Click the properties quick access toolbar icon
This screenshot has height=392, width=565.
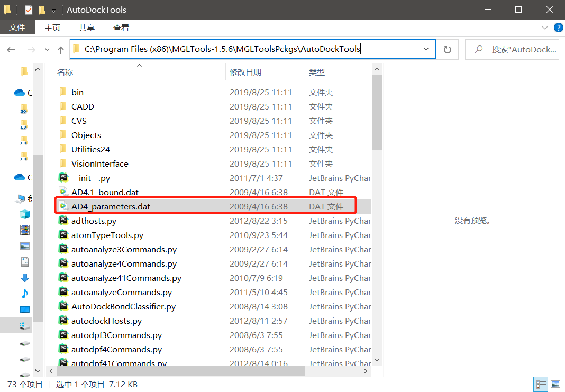[29, 10]
